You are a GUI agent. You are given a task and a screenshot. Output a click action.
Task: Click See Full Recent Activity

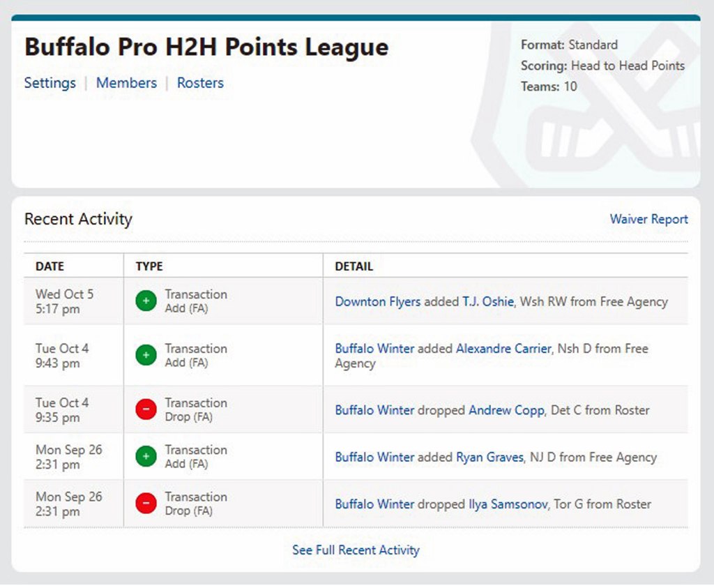356,550
